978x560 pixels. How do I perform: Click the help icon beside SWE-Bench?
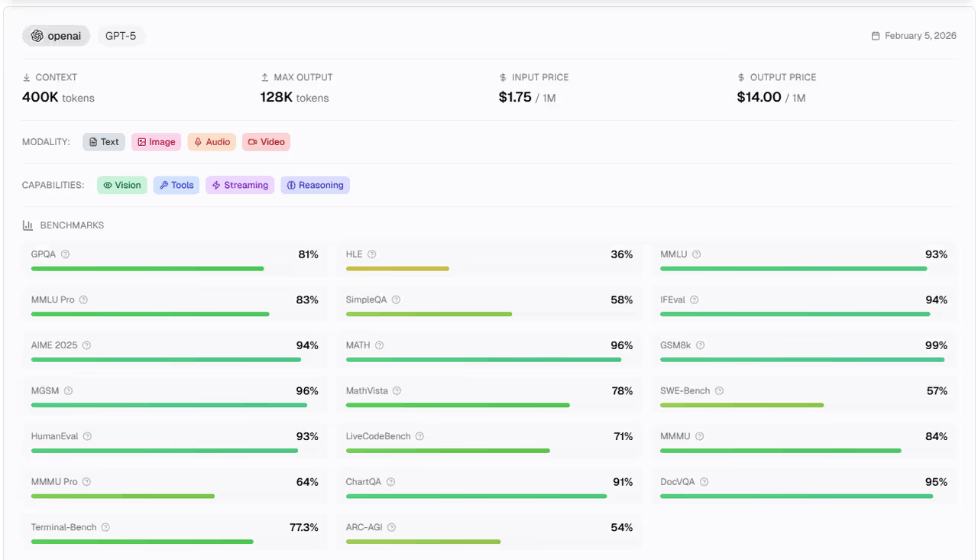coord(719,391)
